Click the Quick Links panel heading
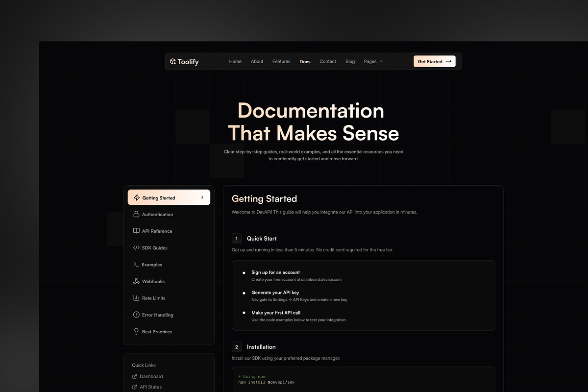Screen dimensions: 588x392 coord(144,365)
